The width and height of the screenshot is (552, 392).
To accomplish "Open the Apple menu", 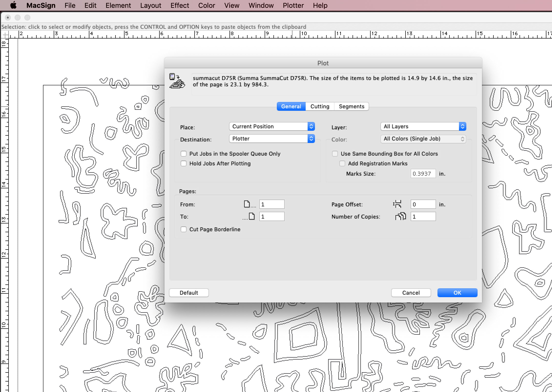I will [x=14, y=5].
